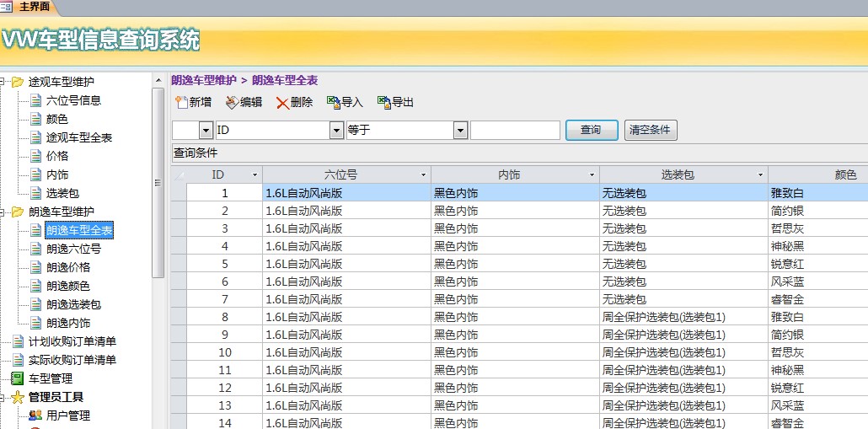The height and width of the screenshot is (429, 868).
Task: Open the ID field dropdown arrow
Action: pyautogui.click(x=336, y=131)
